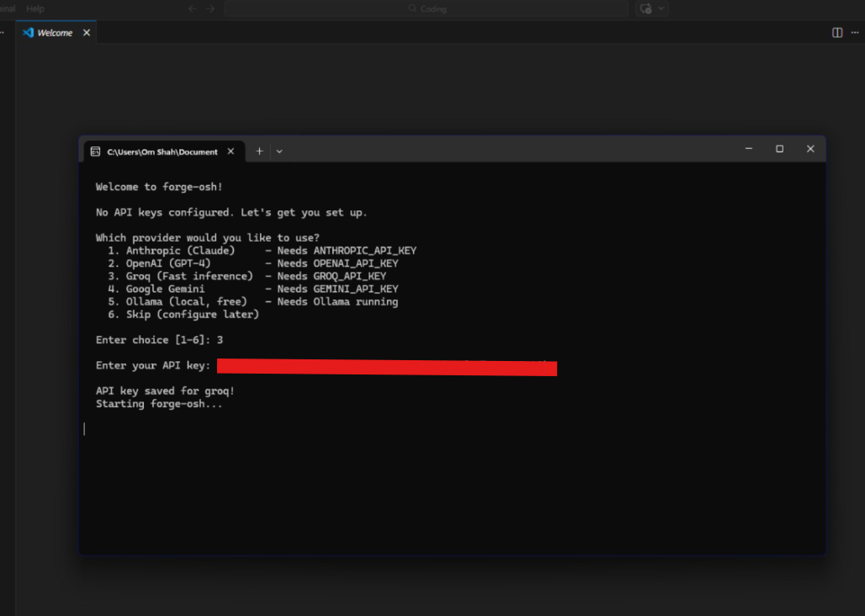Click "No API keys configured" message

231,212
